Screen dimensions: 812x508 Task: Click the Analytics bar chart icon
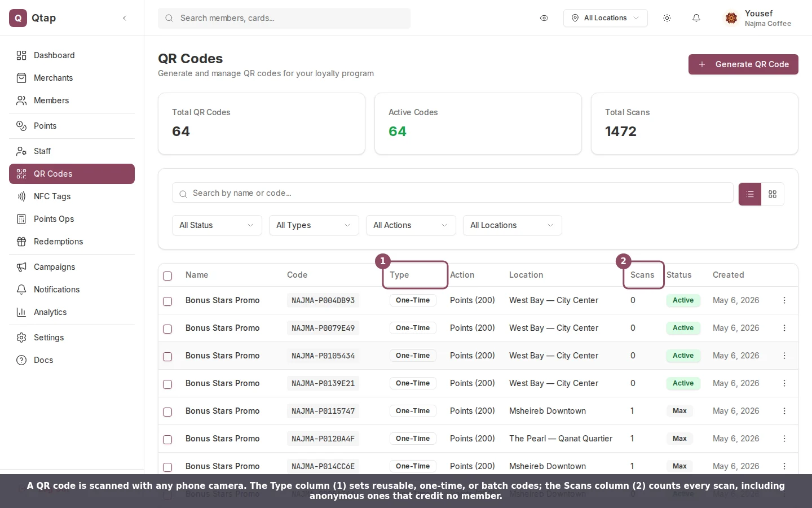click(21, 312)
